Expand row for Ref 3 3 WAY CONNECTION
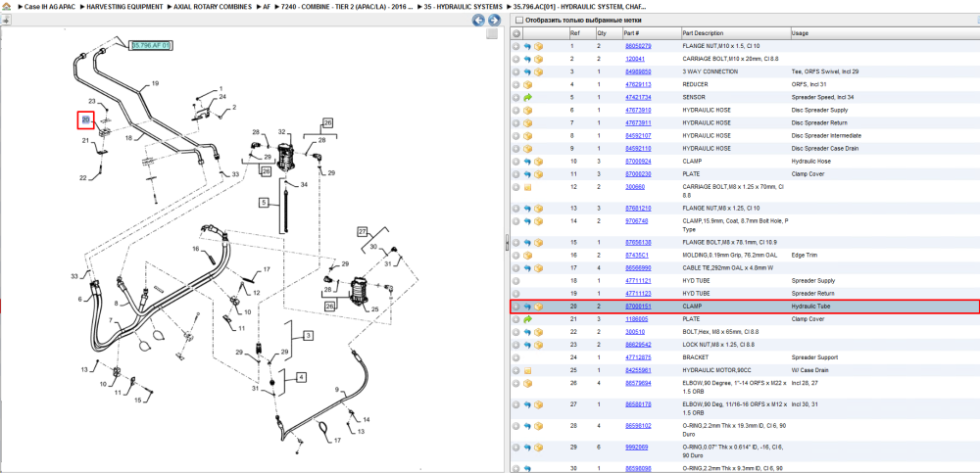Screen dimensions: 980x473 pyautogui.click(x=516, y=71)
